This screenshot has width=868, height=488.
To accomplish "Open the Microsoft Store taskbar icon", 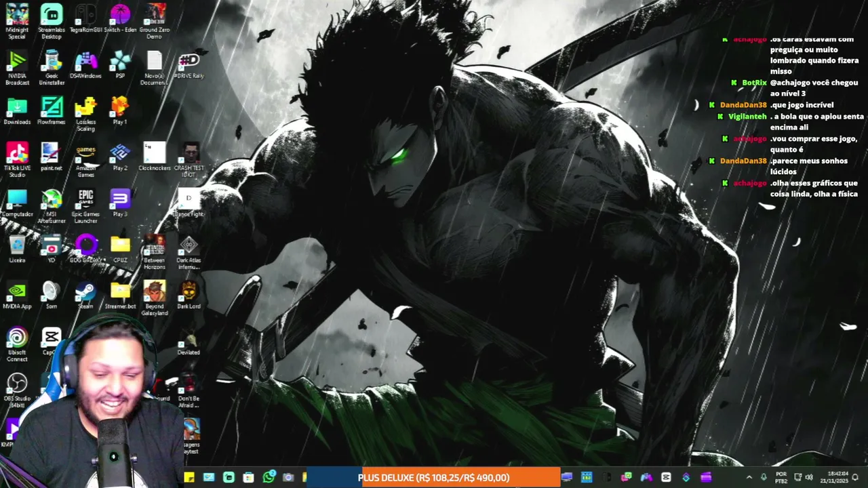I will (248, 477).
